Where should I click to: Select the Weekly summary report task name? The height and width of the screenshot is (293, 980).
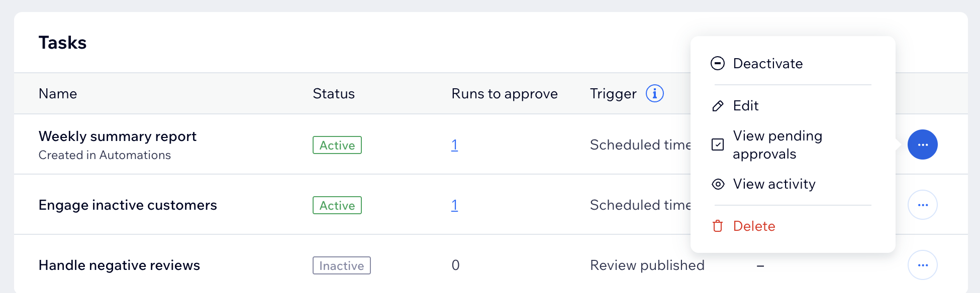click(x=118, y=136)
